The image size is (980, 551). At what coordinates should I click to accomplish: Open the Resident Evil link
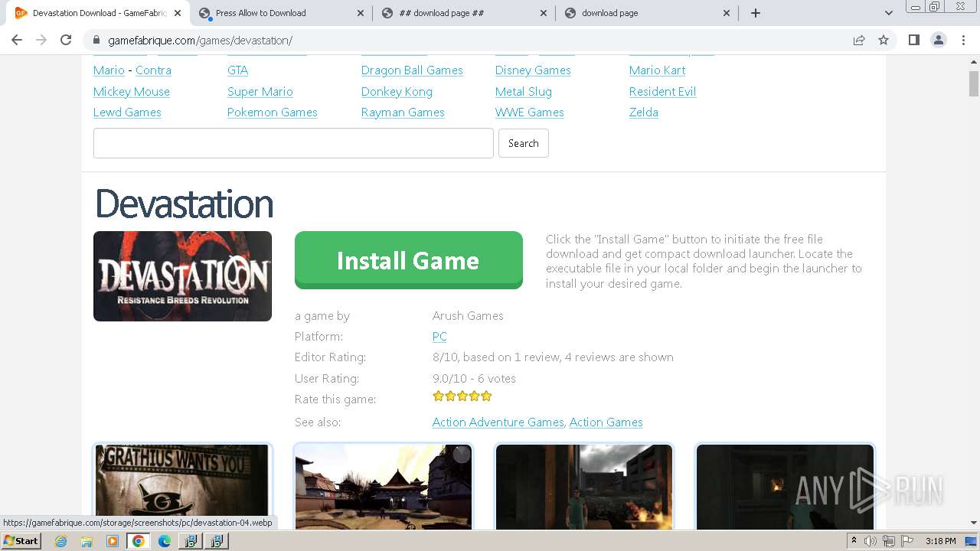[x=662, y=92]
